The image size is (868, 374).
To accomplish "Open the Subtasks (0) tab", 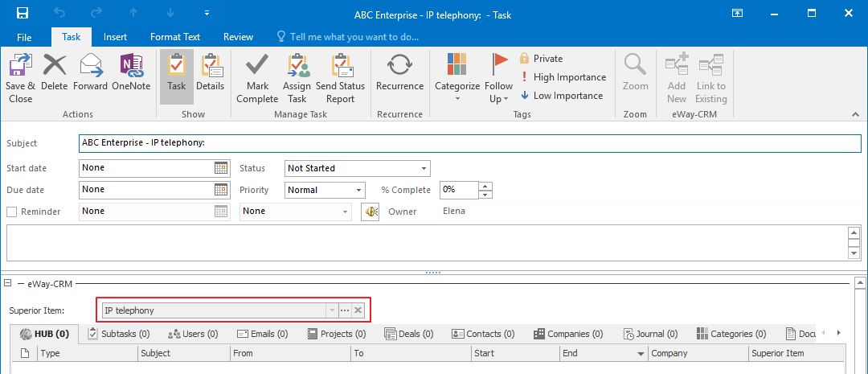I will (119, 334).
